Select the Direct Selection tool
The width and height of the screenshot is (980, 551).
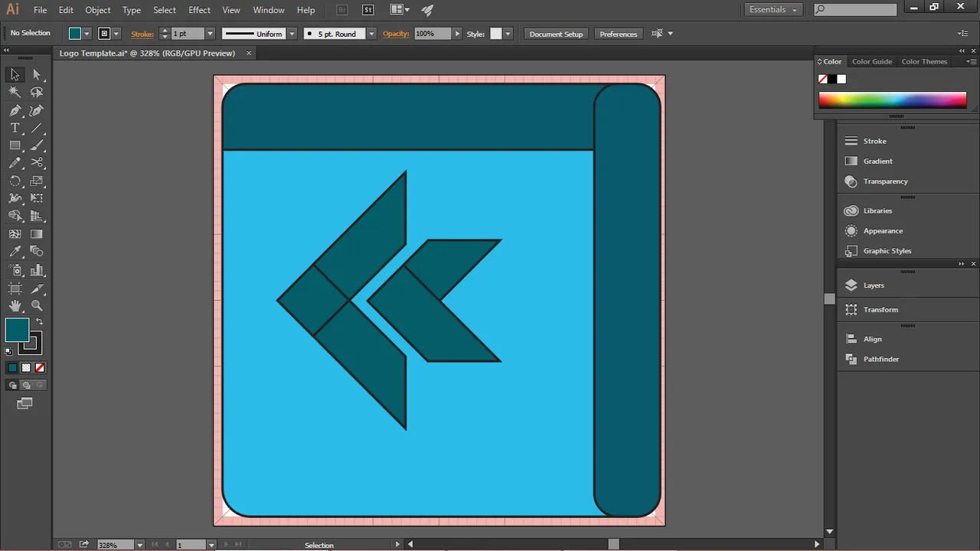click(37, 74)
